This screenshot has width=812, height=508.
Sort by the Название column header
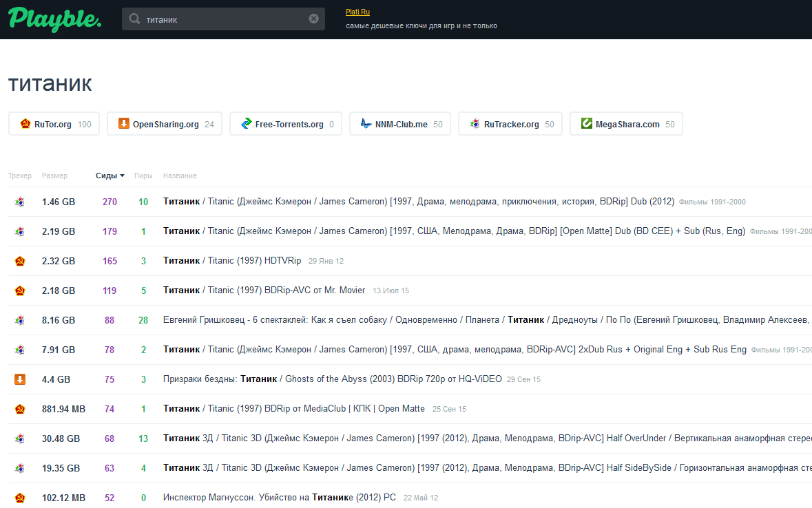(180, 176)
